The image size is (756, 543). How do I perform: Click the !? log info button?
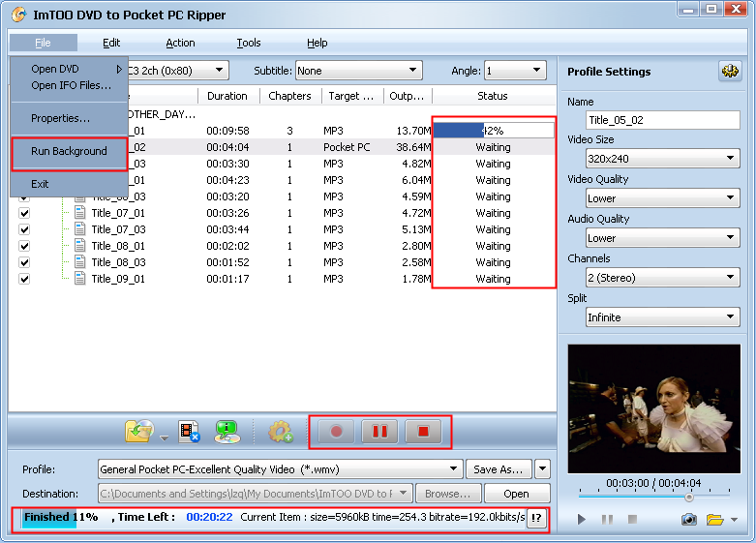tap(536, 518)
